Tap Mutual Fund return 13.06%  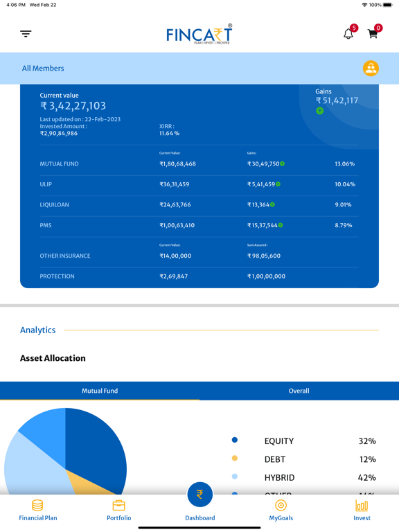[x=345, y=164]
